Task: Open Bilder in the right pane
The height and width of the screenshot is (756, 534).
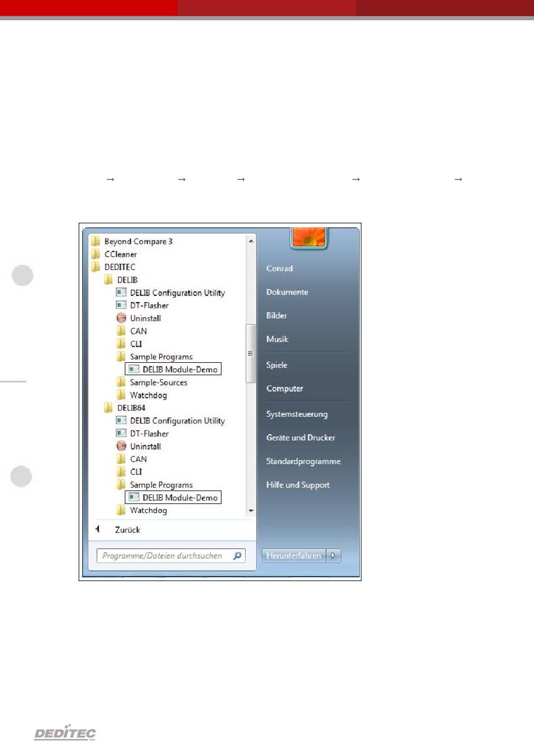Action: coord(277,316)
